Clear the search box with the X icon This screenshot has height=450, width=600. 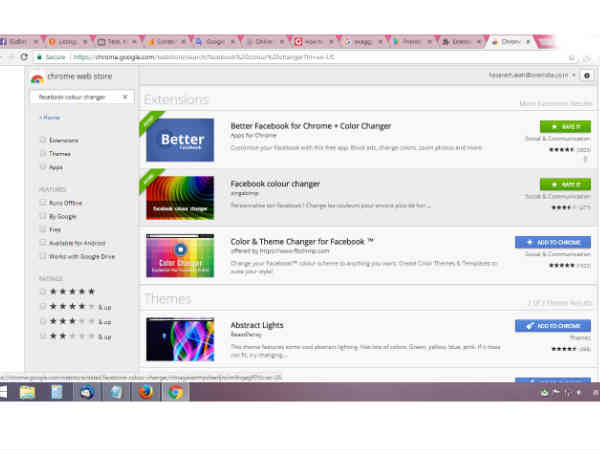pyautogui.click(x=125, y=97)
